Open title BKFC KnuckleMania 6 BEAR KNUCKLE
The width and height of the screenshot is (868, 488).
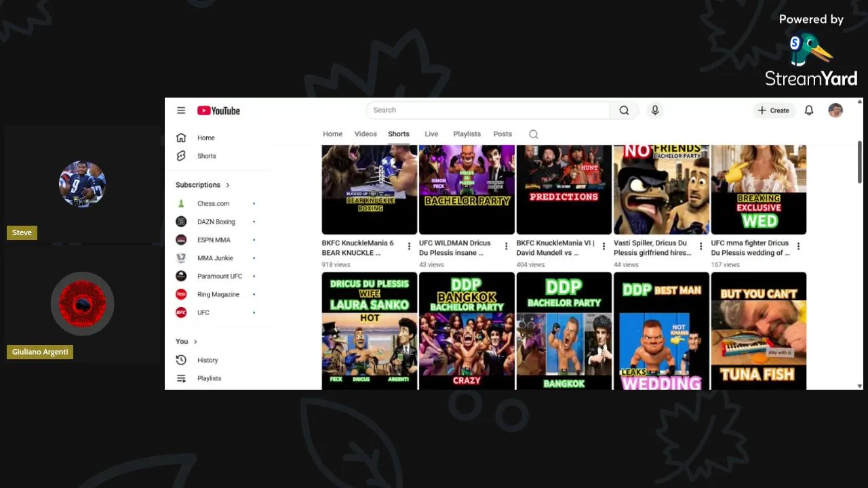point(358,247)
